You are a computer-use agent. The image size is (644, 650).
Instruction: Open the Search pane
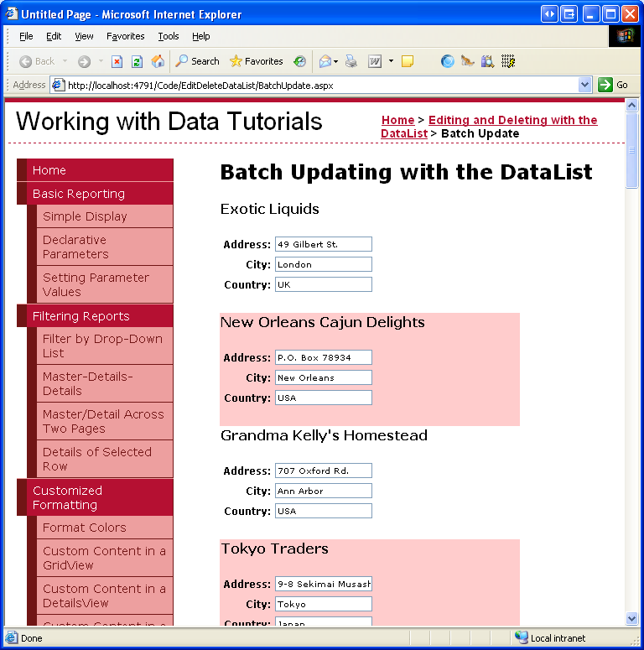point(197,61)
